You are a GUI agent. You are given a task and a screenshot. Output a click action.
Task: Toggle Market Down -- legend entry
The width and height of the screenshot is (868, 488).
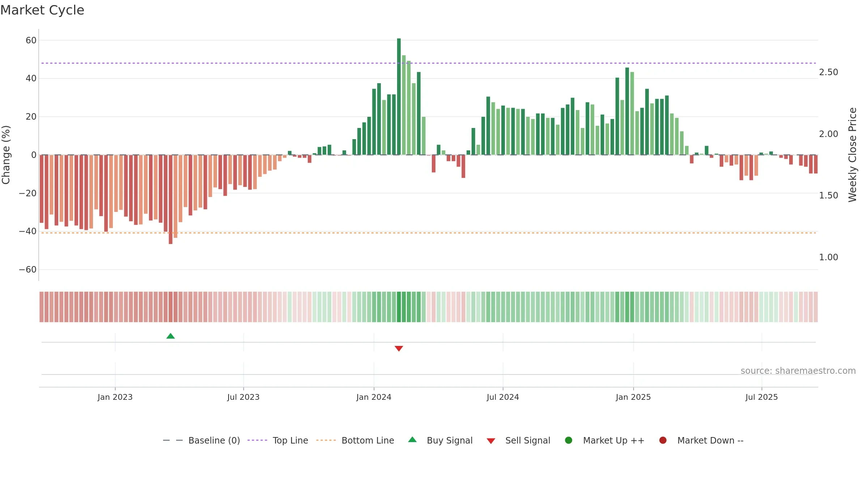701,440
